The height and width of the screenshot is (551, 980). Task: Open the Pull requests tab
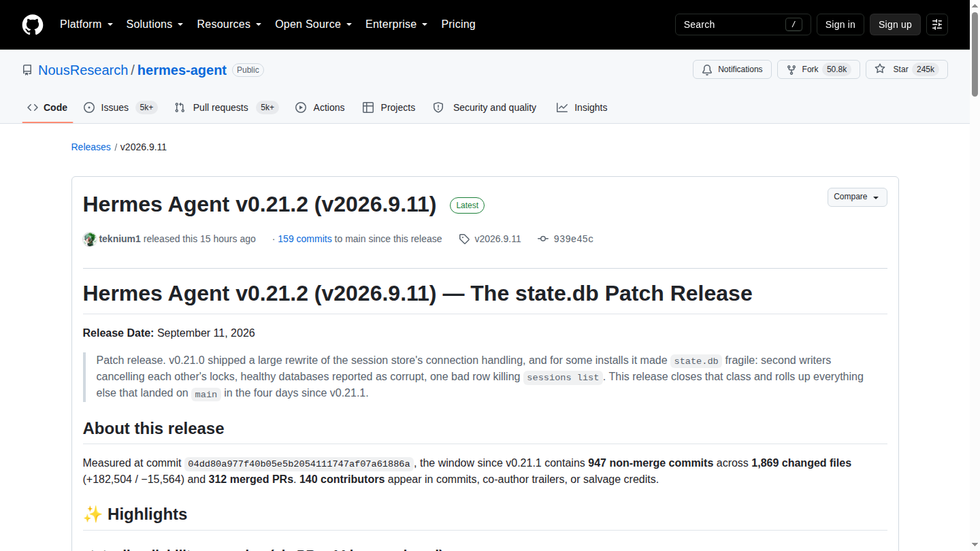click(226, 107)
